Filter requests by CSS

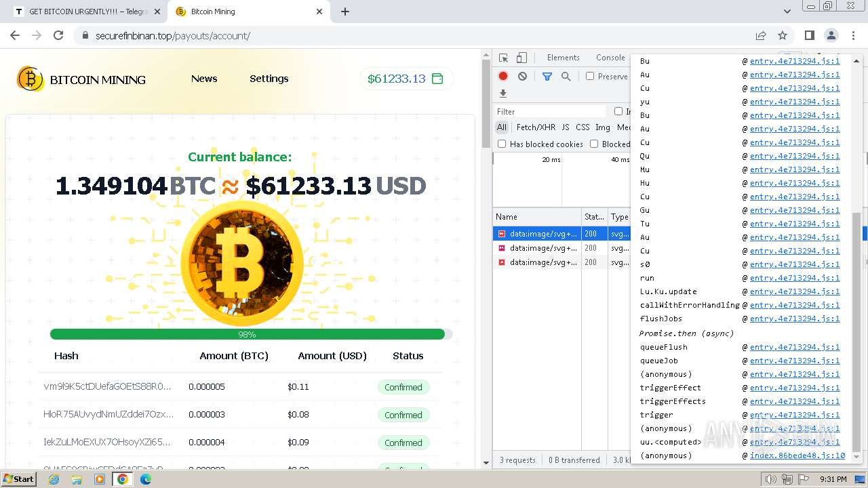pos(583,127)
